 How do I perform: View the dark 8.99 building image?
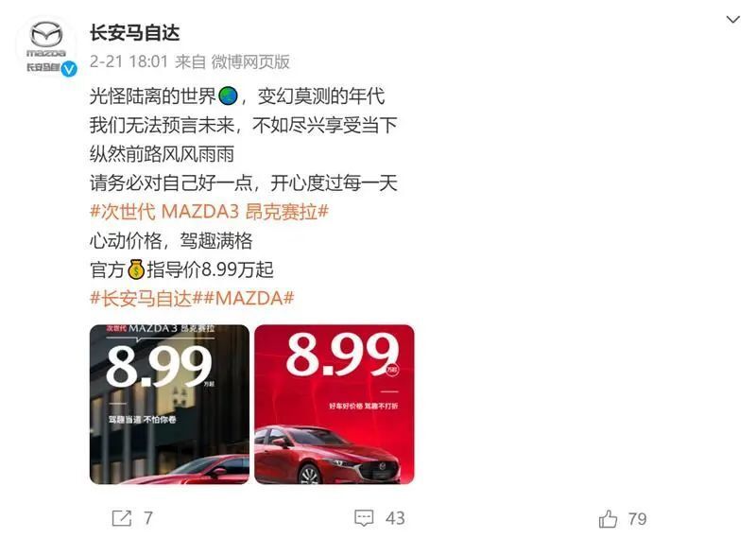coord(169,405)
